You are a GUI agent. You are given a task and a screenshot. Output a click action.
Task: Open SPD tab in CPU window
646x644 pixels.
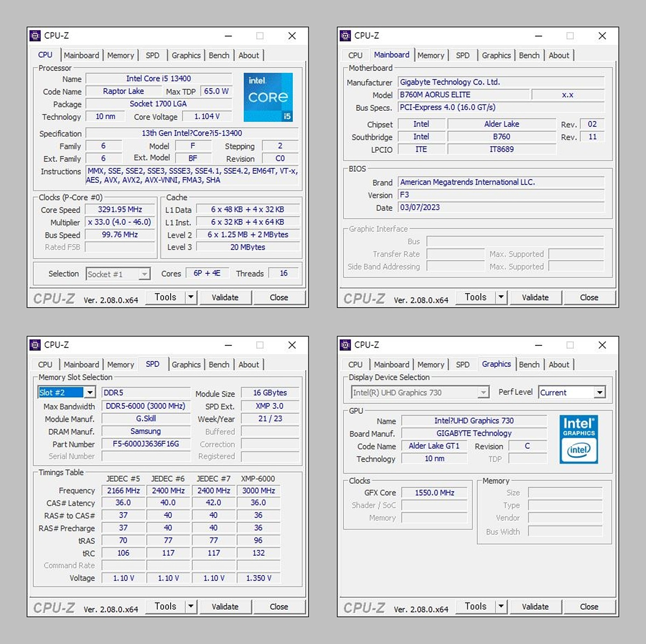[152, 55]
